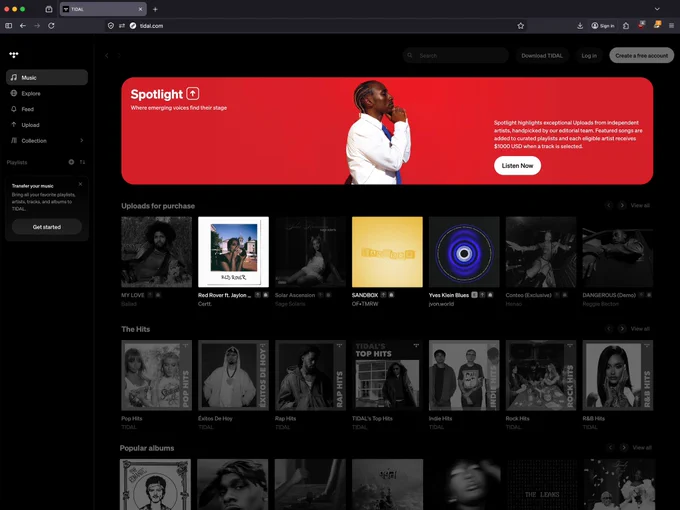This screenshot has width=680, height=510.
Task: Click the Solar Ascension track title
Action: click(295, 295)
